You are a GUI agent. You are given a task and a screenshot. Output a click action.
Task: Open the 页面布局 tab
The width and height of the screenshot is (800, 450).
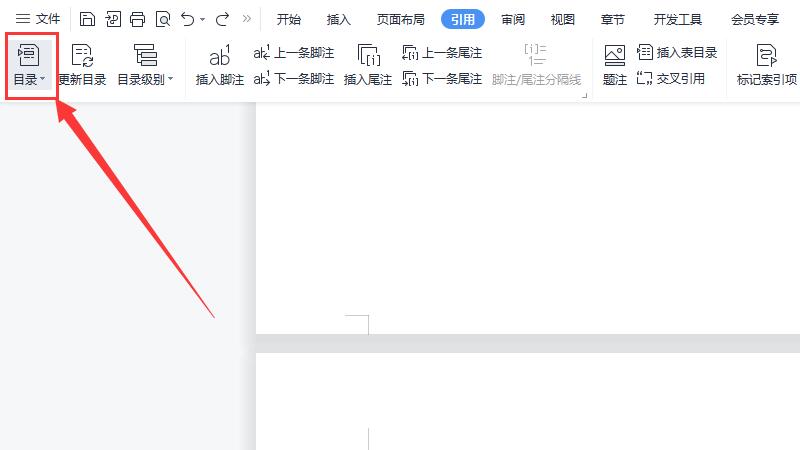400,19
